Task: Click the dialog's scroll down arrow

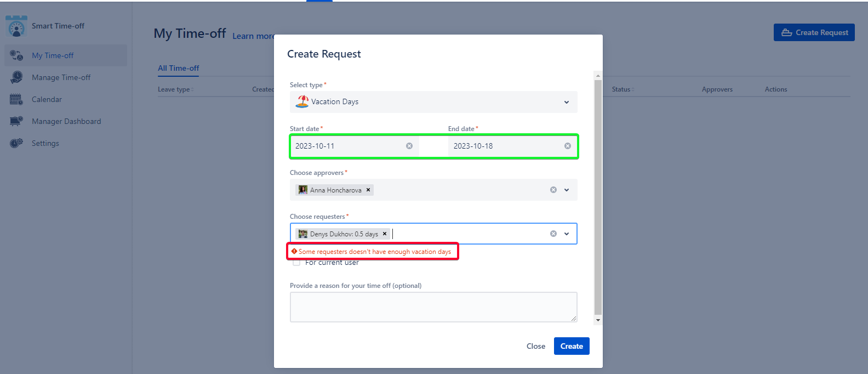Action: [598, 320]
